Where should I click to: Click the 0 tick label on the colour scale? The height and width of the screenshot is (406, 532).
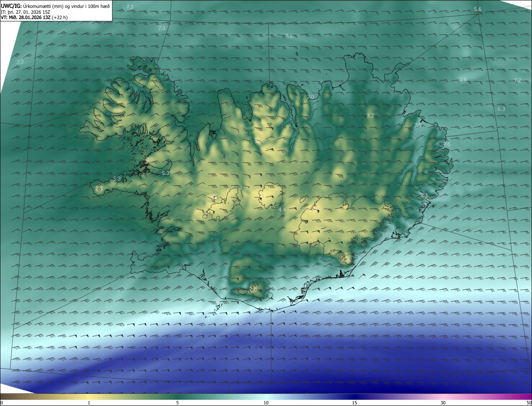point(2,403)
